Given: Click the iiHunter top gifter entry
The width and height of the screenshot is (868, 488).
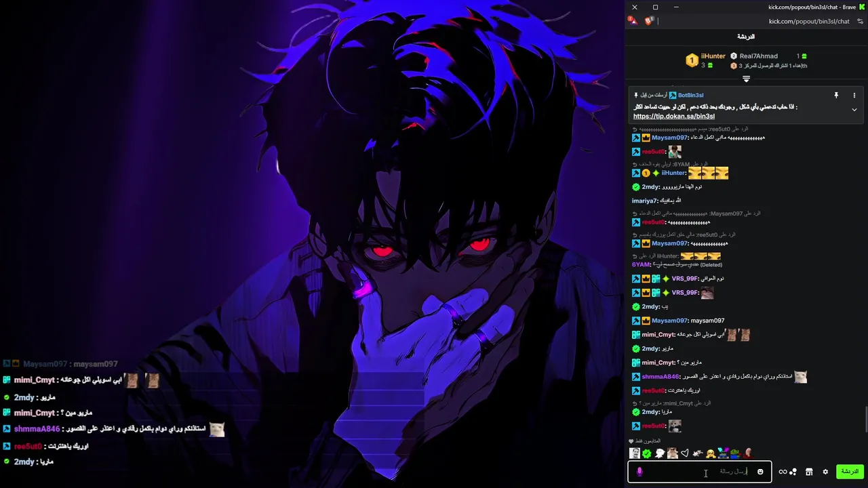Looking at the screenshot, I should pyautogui.click(x=706, y=60).
